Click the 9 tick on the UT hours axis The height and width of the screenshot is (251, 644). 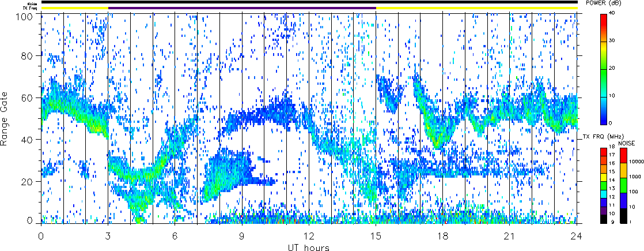click(x=242, y=236)
